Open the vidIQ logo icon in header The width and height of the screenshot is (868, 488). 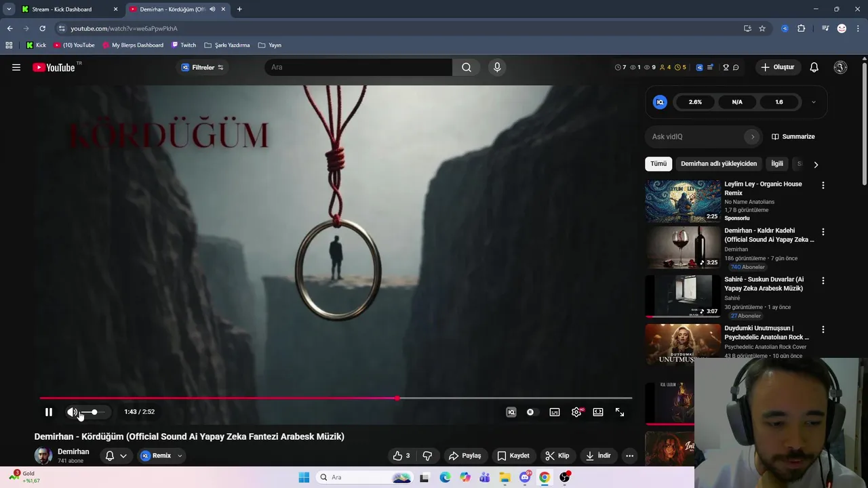click(x=700, y=67)
